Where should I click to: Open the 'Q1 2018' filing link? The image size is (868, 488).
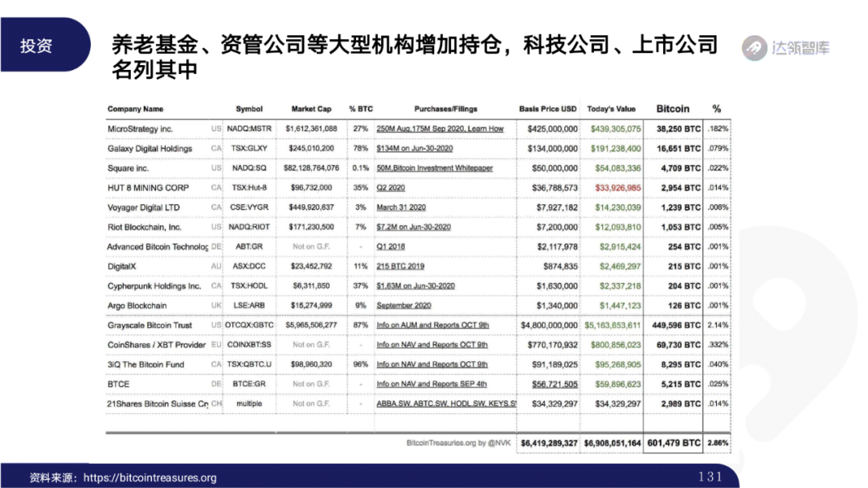391,247
